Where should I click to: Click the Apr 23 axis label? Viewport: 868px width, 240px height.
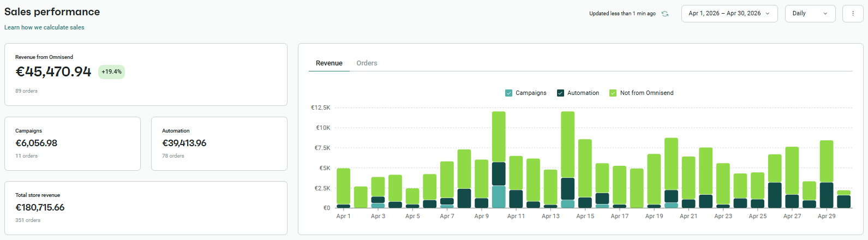click(723, 217)
